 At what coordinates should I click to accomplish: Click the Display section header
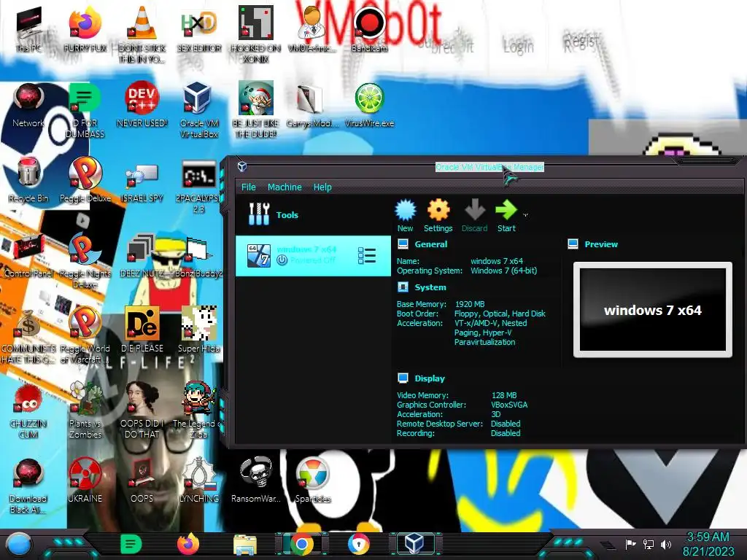[429, 378]
